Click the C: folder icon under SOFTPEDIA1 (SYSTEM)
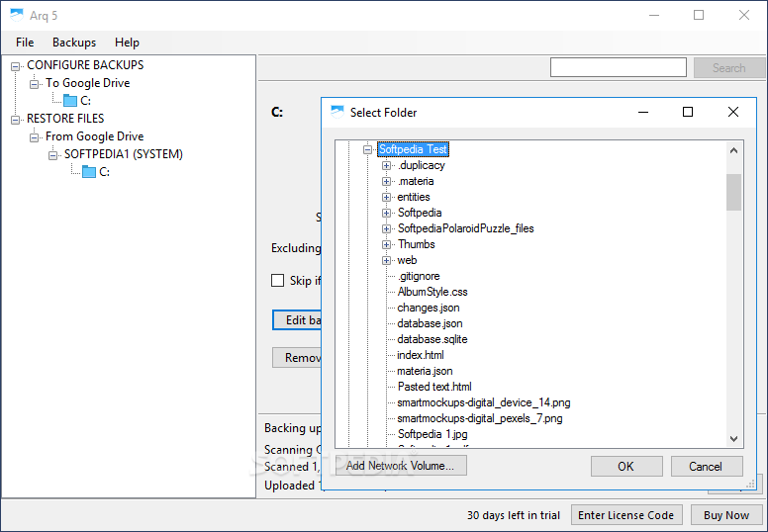The height and width of the screenshot is (532, 768). coord(89,172)
